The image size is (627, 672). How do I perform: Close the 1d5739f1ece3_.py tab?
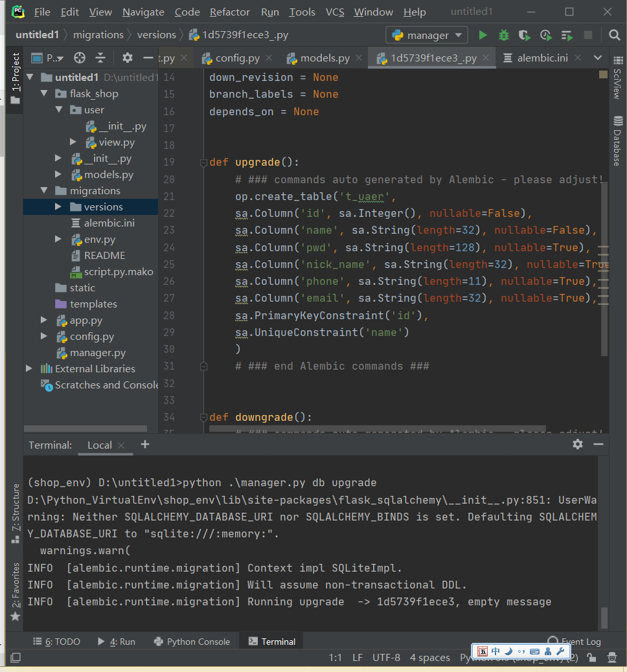pyautogui.click(x=486, y=58)
